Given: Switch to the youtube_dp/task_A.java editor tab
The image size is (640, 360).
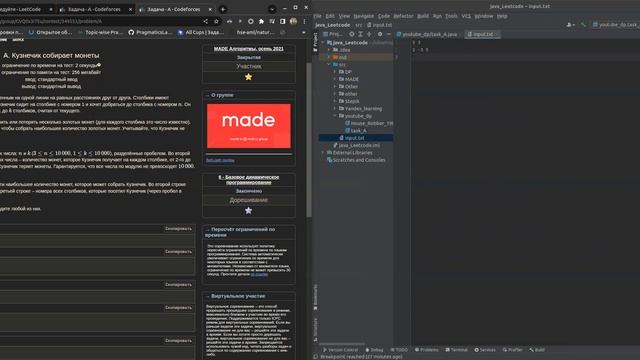Looking at the screenshot, I should point(427,34).
